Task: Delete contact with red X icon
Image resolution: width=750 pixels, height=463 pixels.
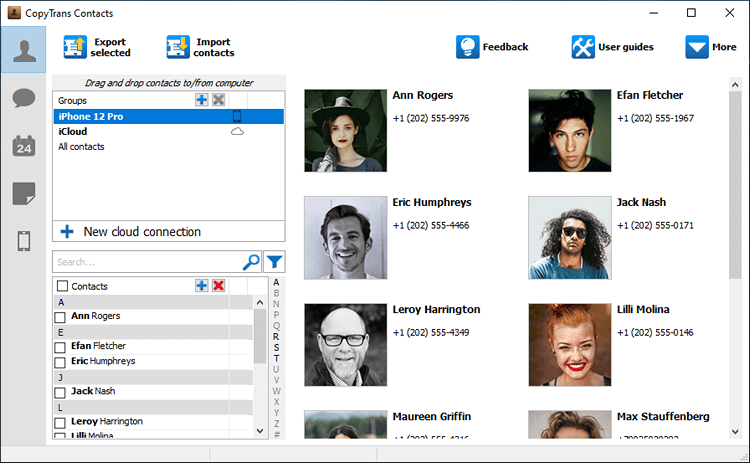Action: pyautogui.click(x=219, y=286)
